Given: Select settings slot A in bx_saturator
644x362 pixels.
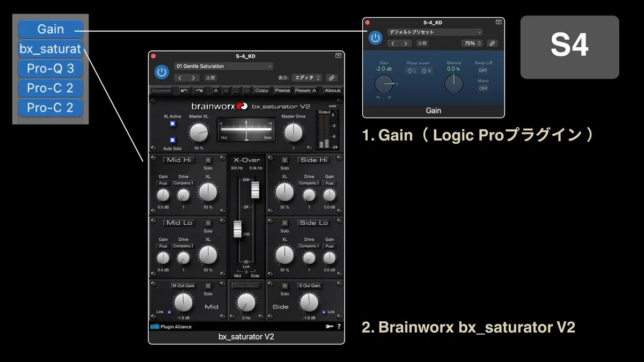Looking at the screenshot, I should pos(216,91).
